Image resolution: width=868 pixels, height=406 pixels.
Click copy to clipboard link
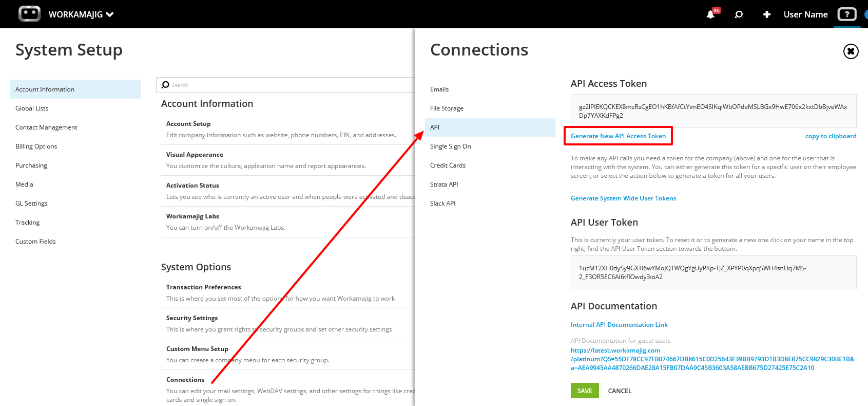pos(831,136)
